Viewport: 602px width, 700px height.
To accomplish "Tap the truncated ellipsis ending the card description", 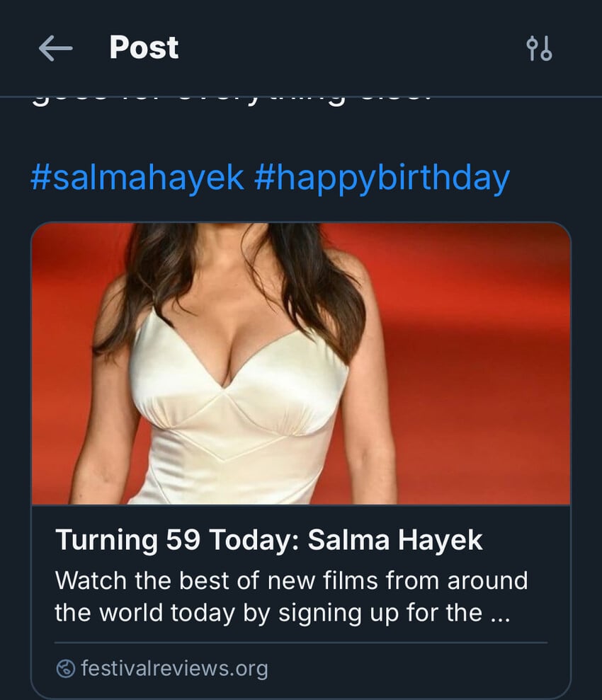I will [500, 613].
